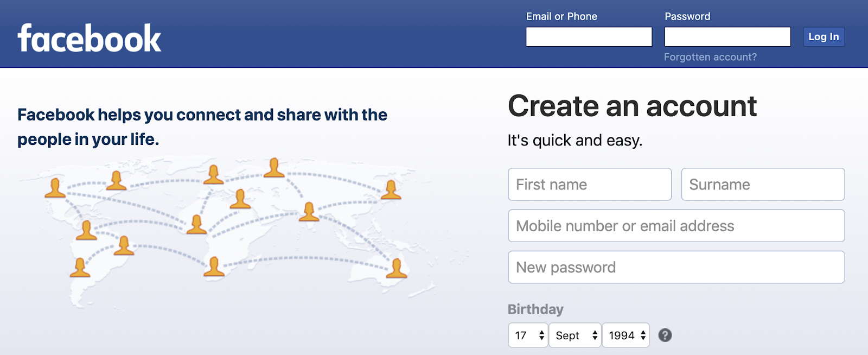
Task: Select the Mobile number or email address field
Action: pos(676,226)
